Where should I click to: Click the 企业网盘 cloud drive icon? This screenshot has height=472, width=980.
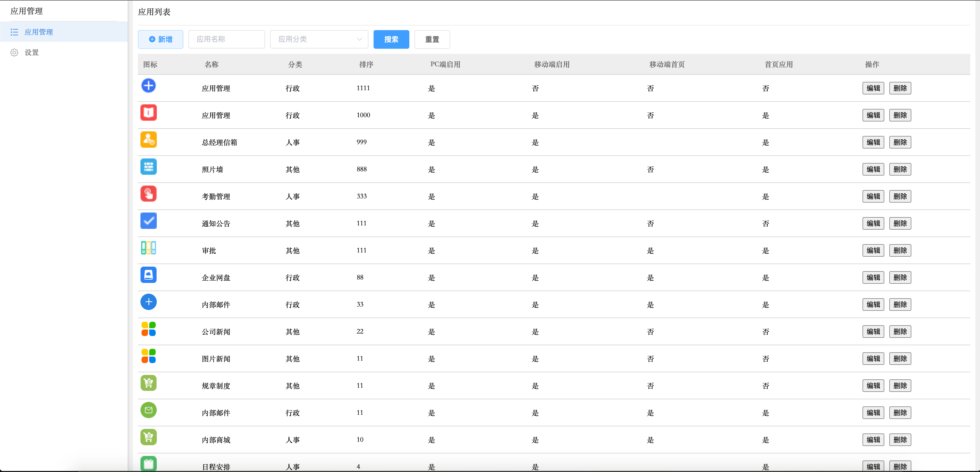point(148,275)
